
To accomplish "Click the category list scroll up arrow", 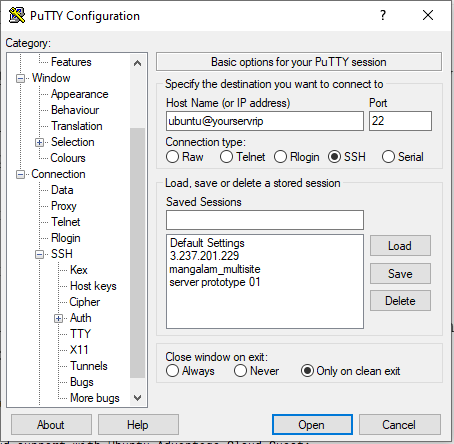I will [x=137, y=63].
